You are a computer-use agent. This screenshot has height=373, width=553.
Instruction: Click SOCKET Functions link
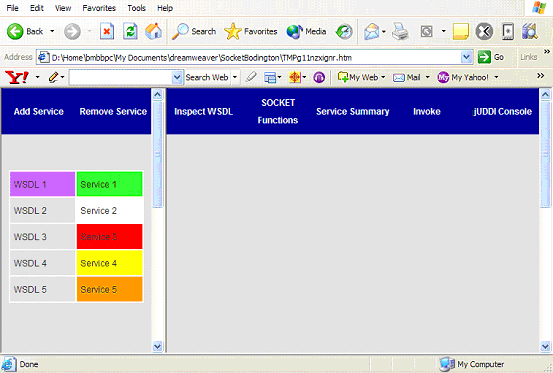278,111
